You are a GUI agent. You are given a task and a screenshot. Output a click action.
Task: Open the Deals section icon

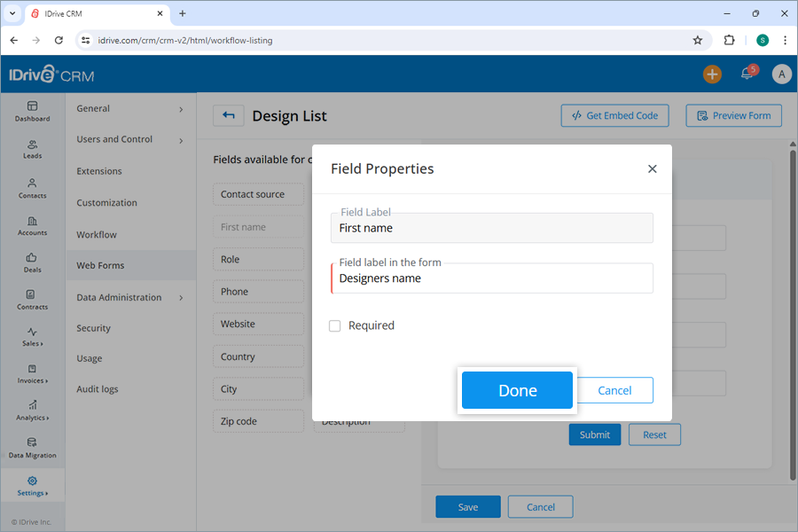click(x=32, y=262)
